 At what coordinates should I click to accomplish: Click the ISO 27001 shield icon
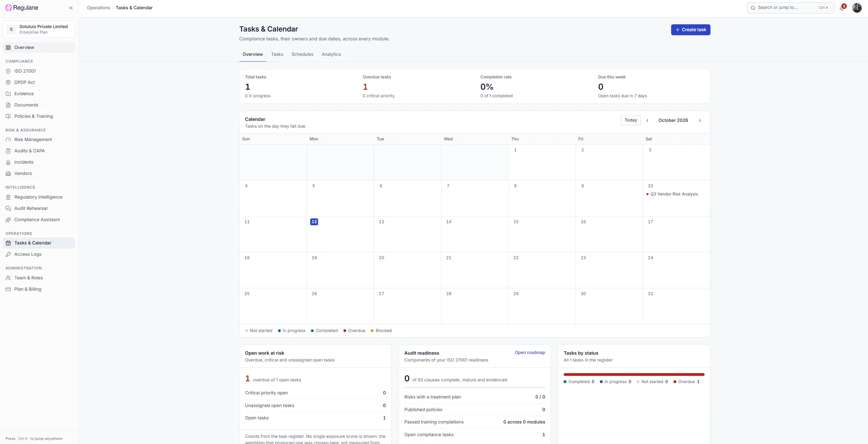click(8, 71)
